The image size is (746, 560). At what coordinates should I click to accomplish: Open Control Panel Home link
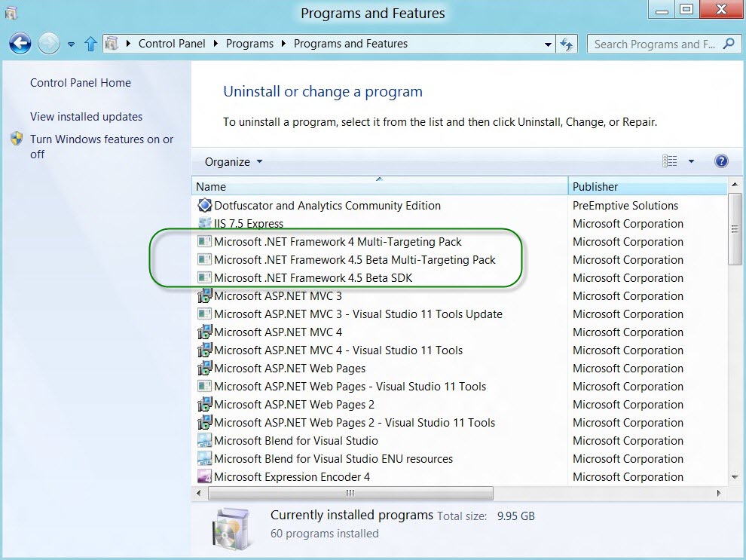(x=81, y=83)
